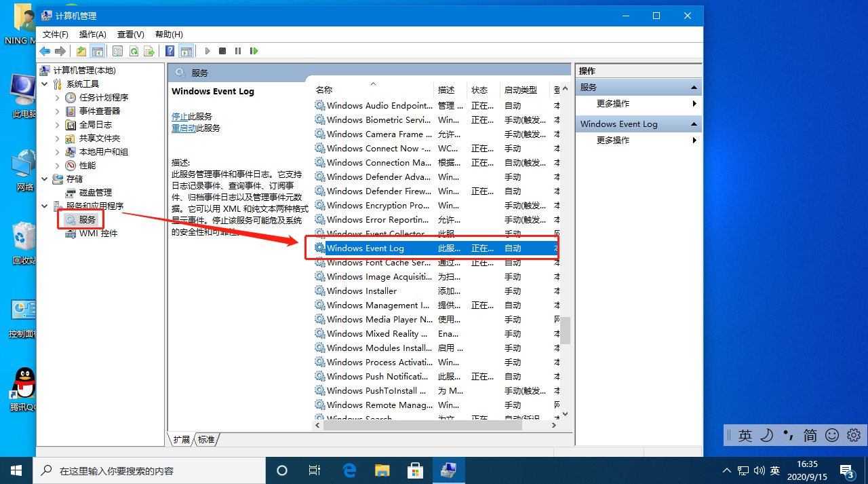Select the 服务 tree item
868x484 pixels.
pos(81,219)
